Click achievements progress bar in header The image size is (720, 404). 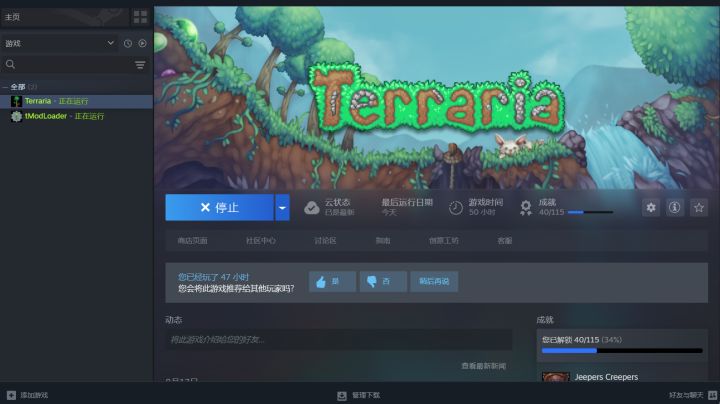590,212
